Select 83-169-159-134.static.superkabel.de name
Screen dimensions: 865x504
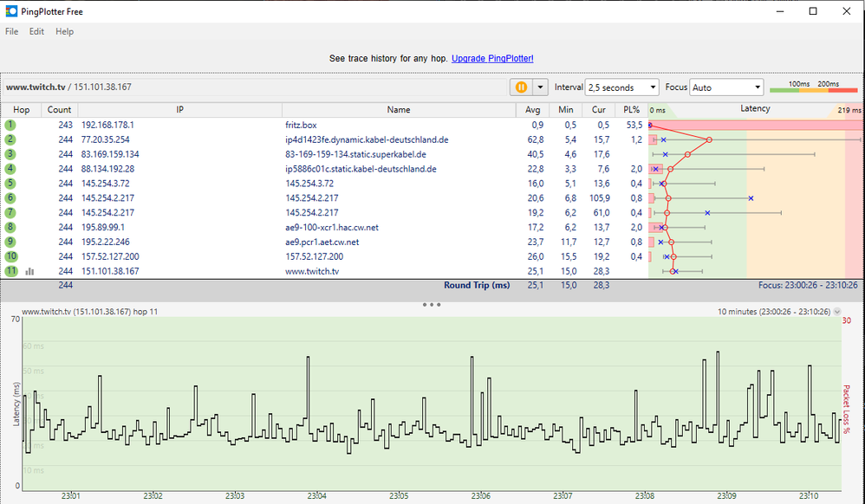click(355, 154)
